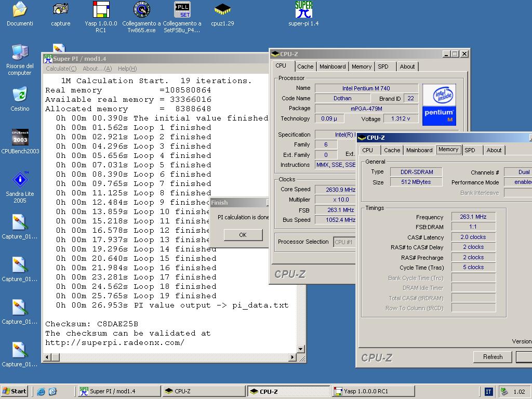This screenshot has height=399, width=532.
Task: Click the IT language indicator in tray
Action: click(488, 392)
